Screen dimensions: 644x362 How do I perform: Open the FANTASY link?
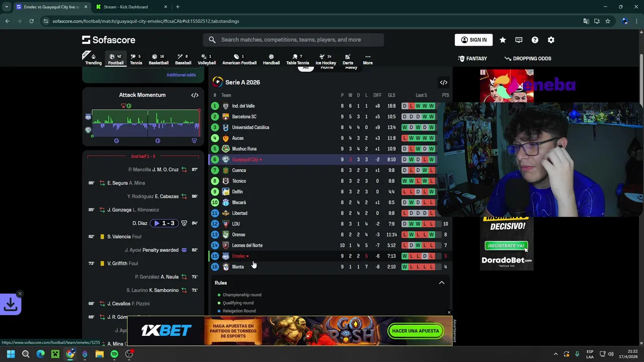[x=472, y=59]
